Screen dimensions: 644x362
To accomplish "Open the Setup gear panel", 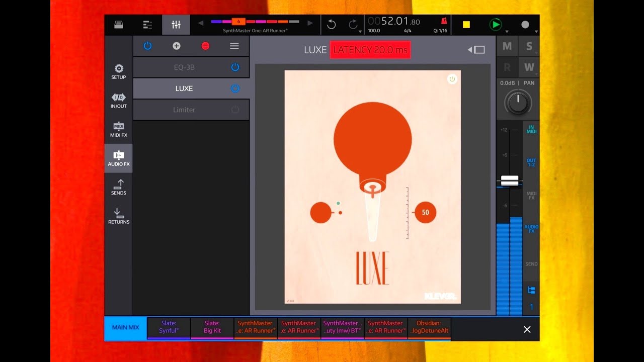I will point(119,72).
